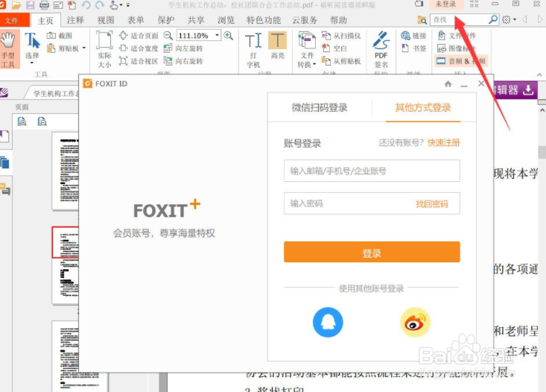This screenshot has width=546, height=392.
Task: Zoom out with the minus magnifier
Action: 168,35
